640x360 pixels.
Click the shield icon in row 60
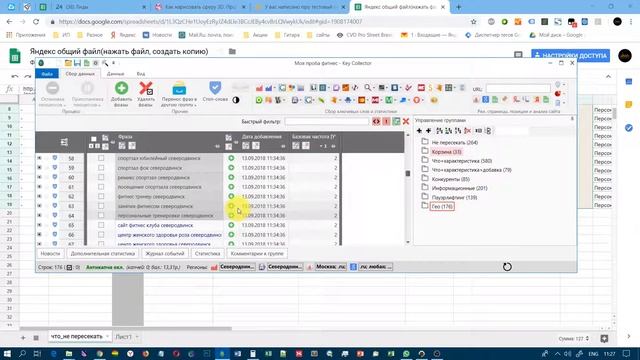click(54, 177)
